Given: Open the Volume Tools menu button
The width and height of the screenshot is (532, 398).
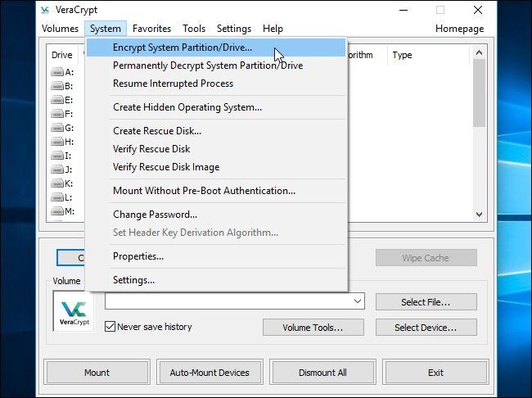Looking at the screenshot, I should [x=312, y=328].
